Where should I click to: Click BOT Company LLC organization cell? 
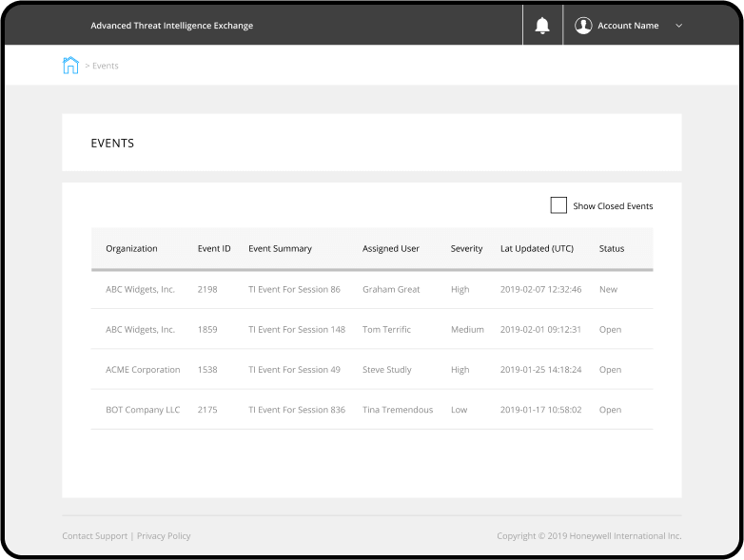click(x=143, y=410)
